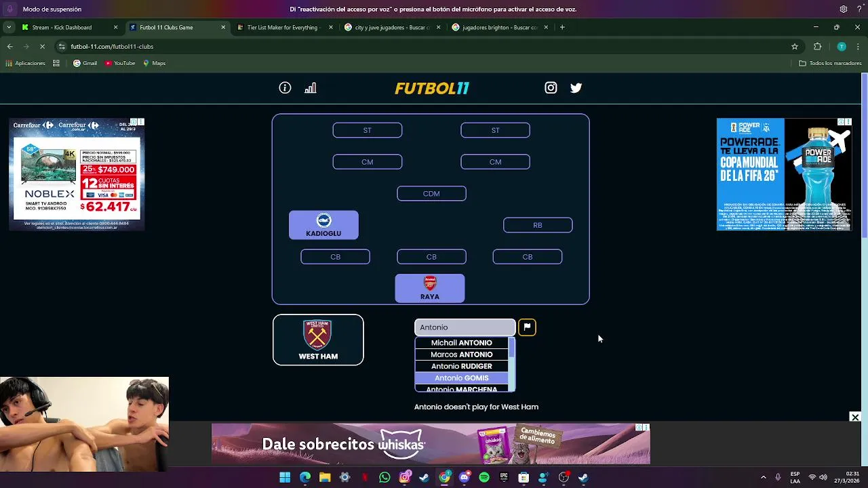Click the give-up flag button
The image size is (868, 488).
coord(527,327)
